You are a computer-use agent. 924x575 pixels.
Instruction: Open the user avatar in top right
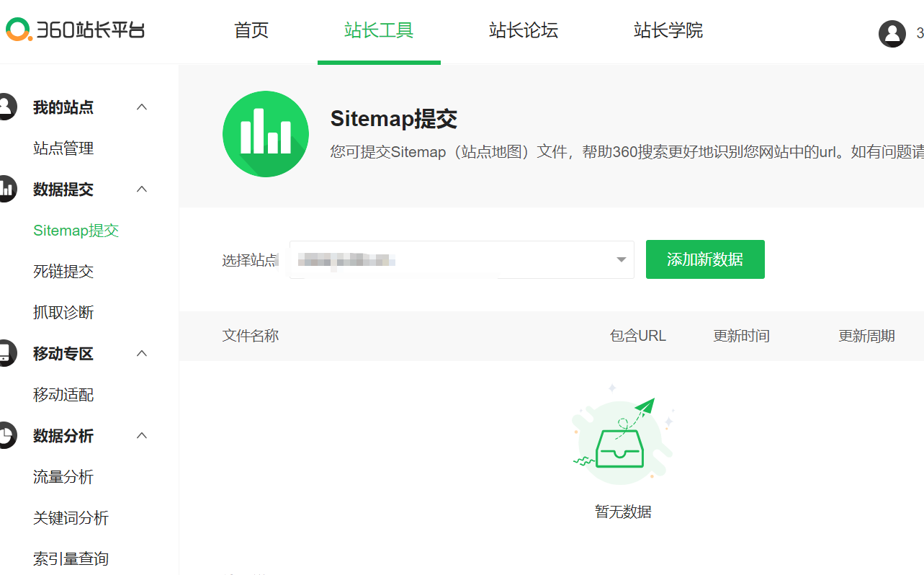pos(892,33)
